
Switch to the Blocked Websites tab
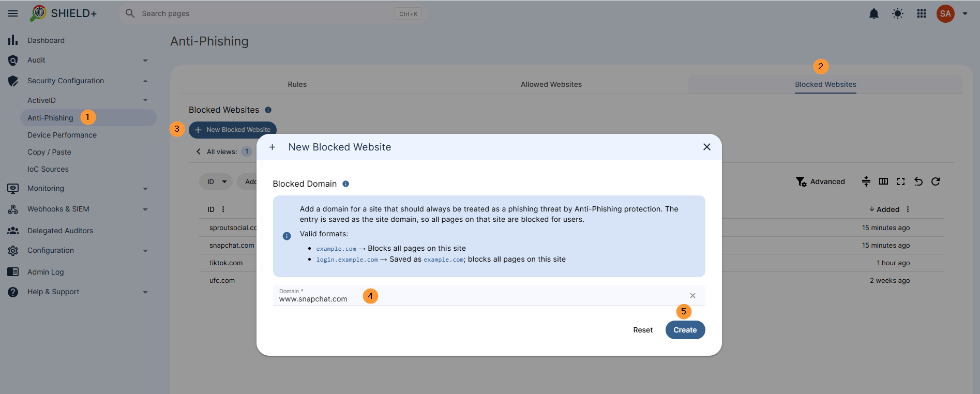tap(825, 84)
